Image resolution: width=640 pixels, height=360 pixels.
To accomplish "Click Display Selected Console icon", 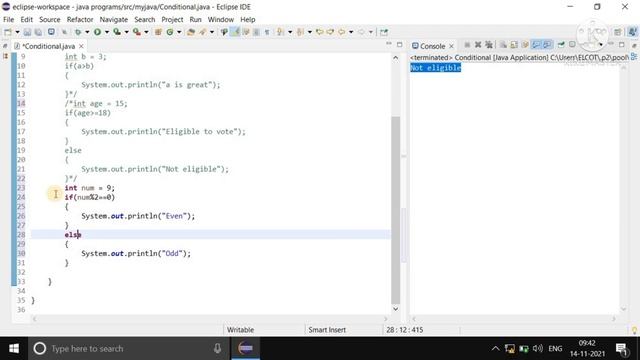I will (x=572, y=45).
